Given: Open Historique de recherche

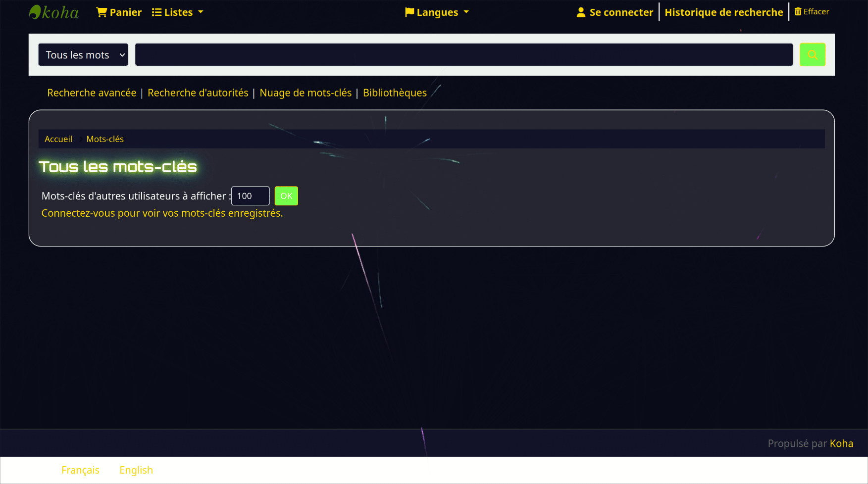Looking at the screenshot, I should [x=723, y=12].
